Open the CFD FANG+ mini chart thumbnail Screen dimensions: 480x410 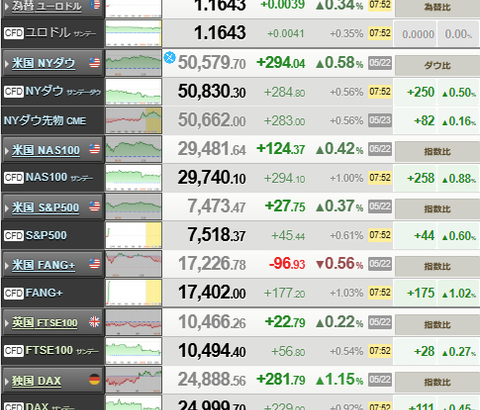click(134, 293)
